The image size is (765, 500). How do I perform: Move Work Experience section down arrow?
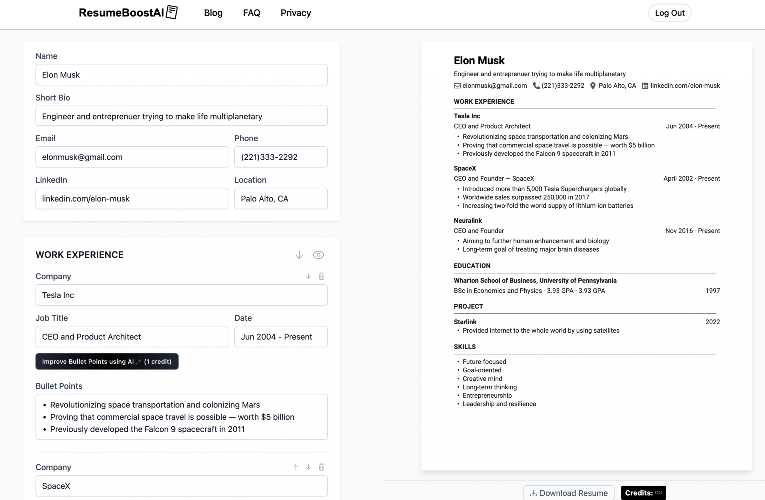tap(299, 255)
